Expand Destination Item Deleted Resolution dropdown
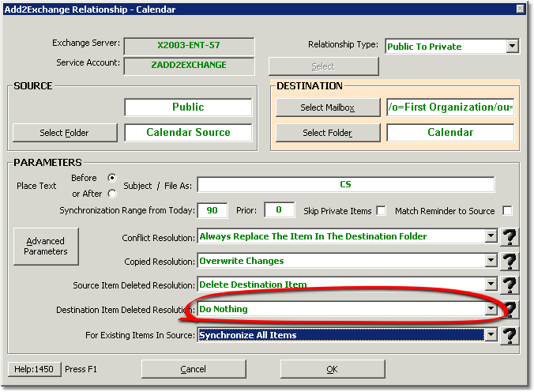 (491, 309)
